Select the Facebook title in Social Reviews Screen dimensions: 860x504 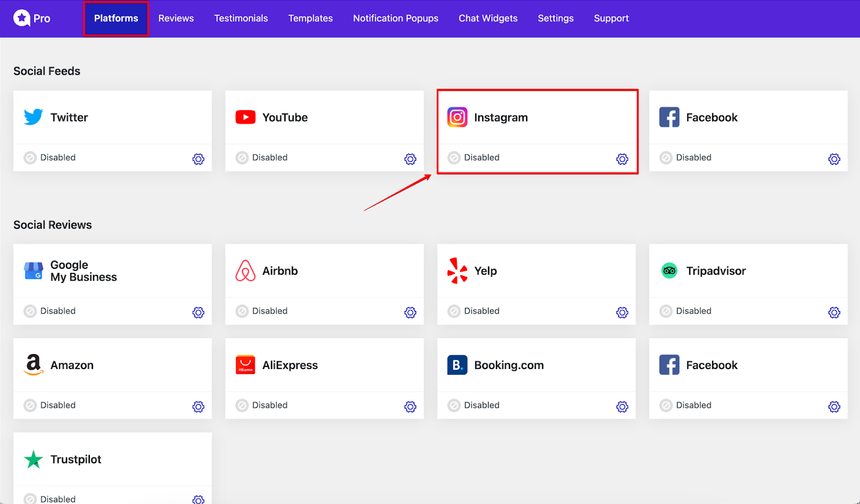pyautogui.click(x=712, y=365)
